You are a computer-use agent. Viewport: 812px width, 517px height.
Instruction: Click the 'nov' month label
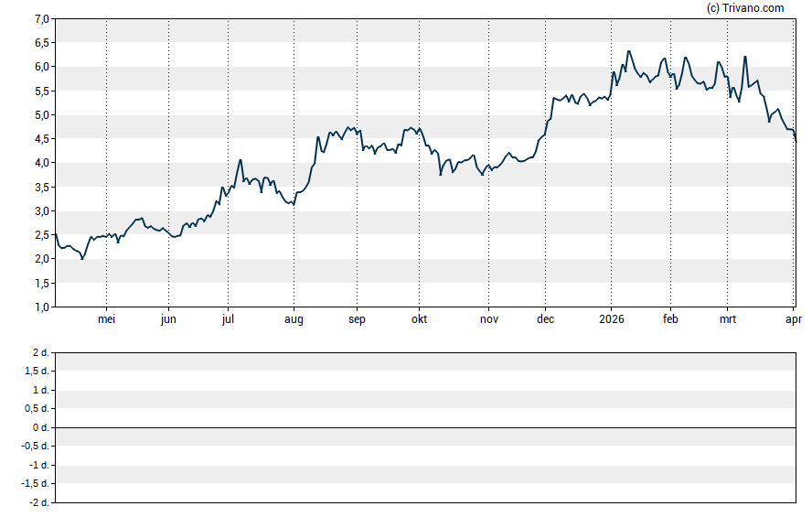489,319
